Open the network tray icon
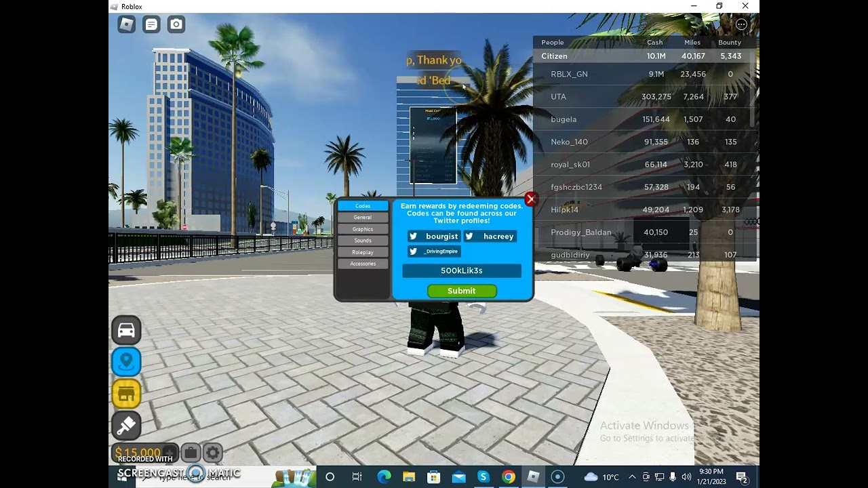The image size is (868, 488). (x=659, y=477)
